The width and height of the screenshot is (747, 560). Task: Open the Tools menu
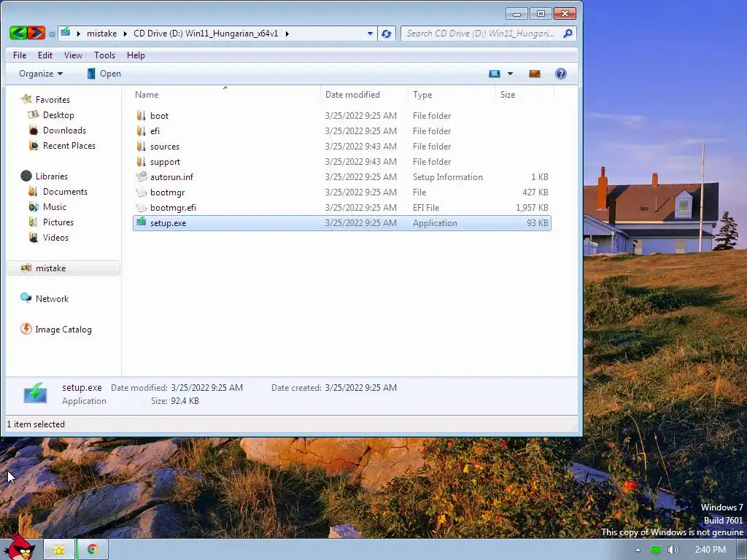pyautogui.click(x=105, y=55)
